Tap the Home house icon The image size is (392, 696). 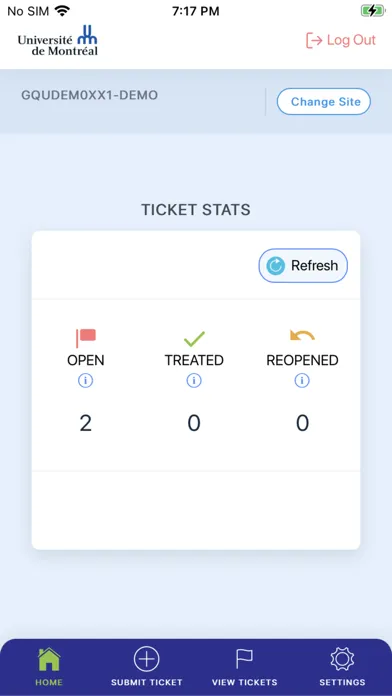[x=49, y=659]
